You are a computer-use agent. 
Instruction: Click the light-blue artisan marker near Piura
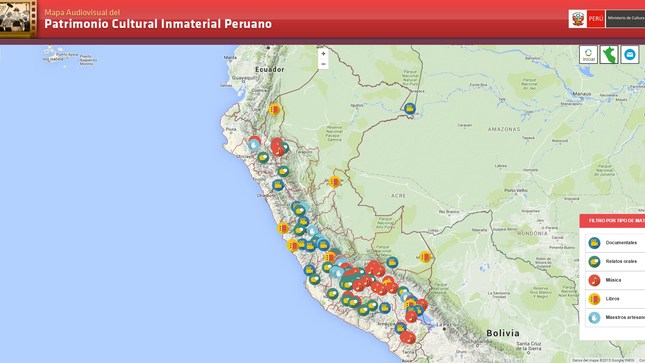pos(254,145)
